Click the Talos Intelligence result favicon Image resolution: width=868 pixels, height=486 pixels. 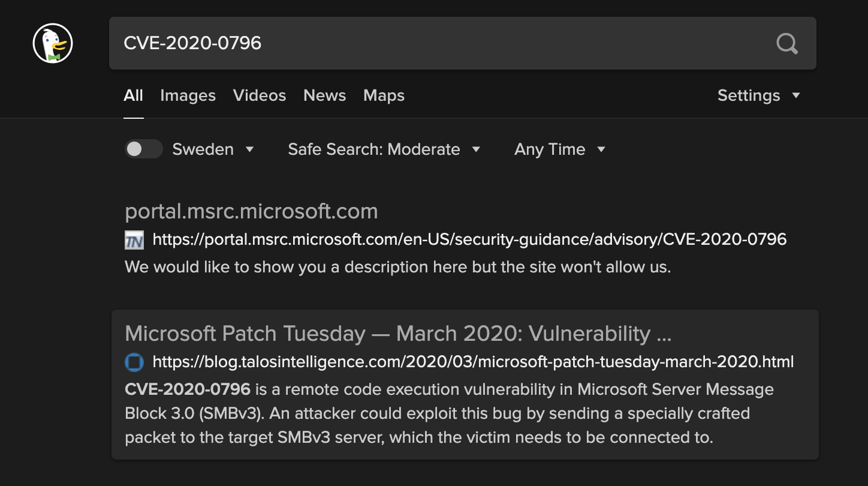click(x=134, y=362)
